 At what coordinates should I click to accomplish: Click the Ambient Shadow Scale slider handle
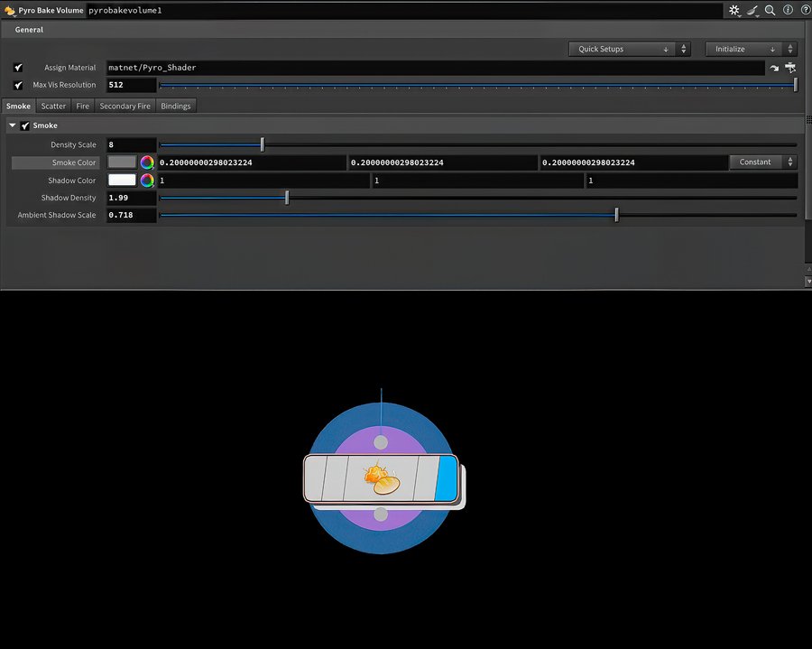tap(616, 215)
